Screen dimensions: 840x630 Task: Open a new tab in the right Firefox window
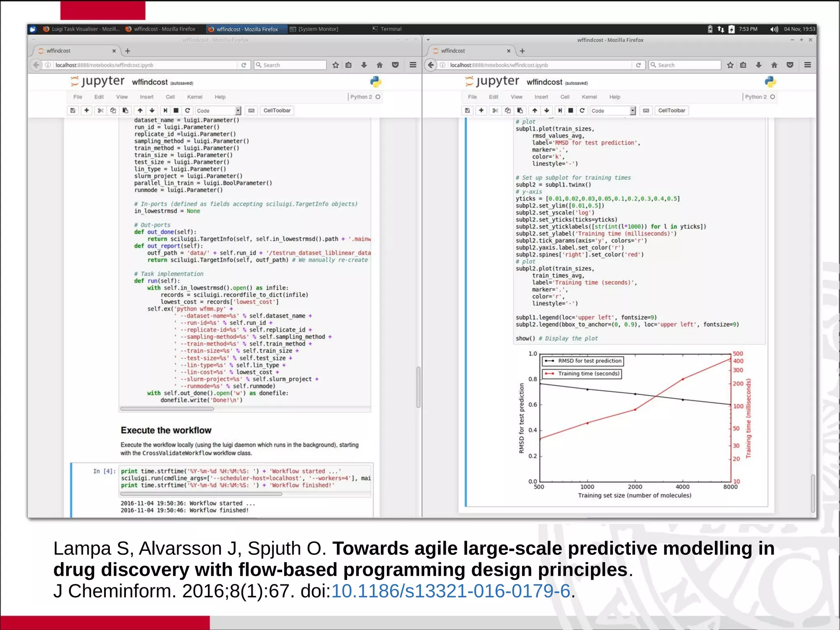click(522, 51)
